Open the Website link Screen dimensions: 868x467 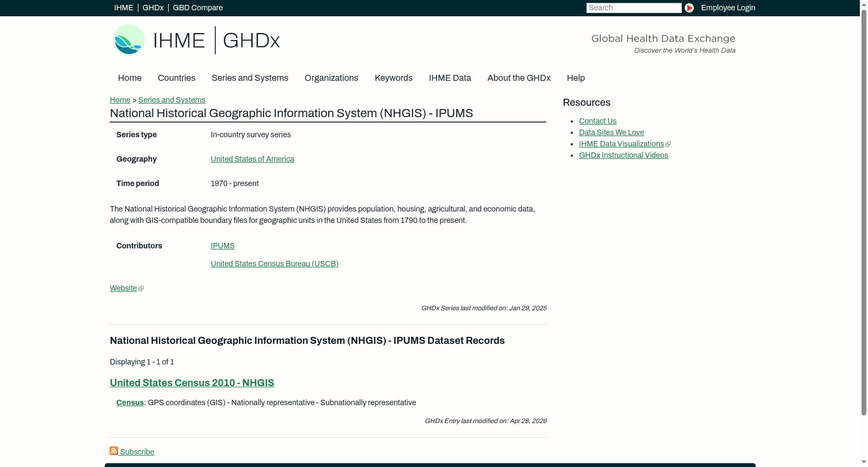tap(123, 288)
